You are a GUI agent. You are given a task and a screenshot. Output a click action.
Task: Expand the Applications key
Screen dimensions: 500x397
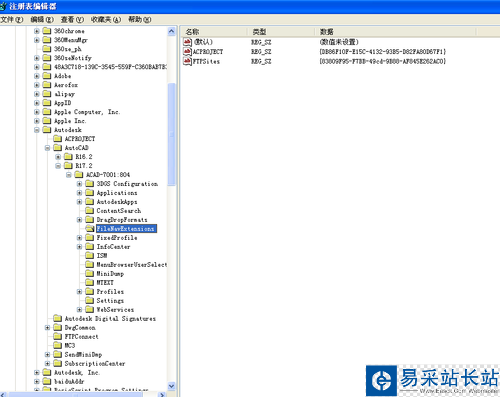pos(79,193)
